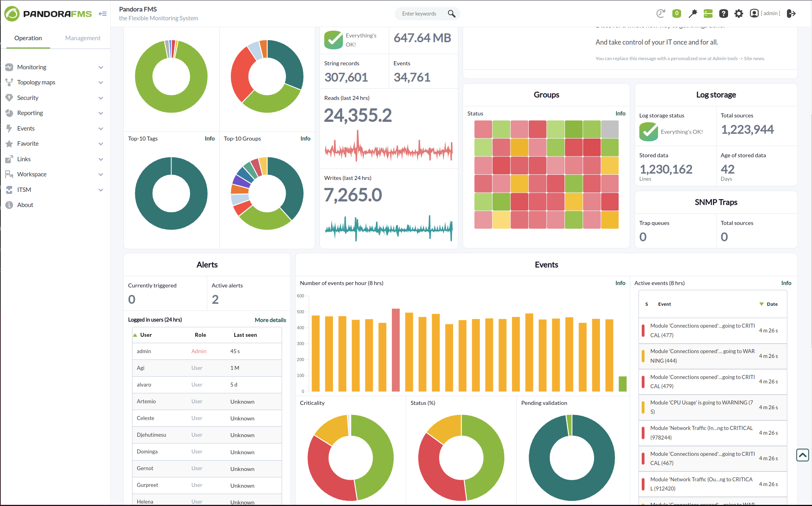Click the Reporting section icon
The height and width of the screenshot is (506, 812).
(x=9, y=113)
